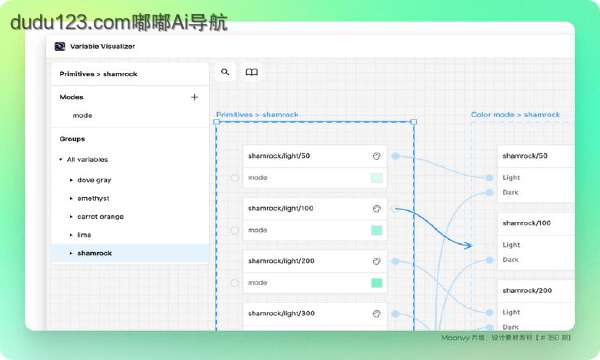Image resolution: width=600 pixels, height=360 pixels.
Task: Click connector dot next to shamrock/light/50
Action: tap(395, 156)
